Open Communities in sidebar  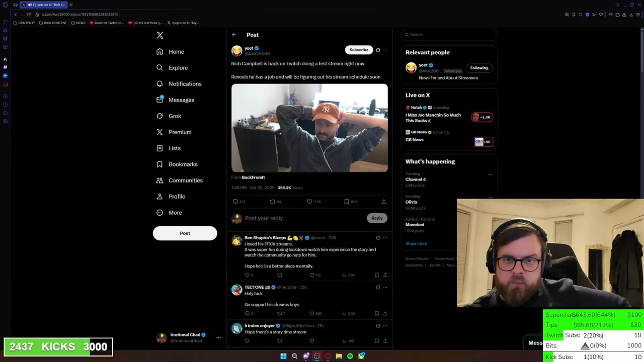180,180
